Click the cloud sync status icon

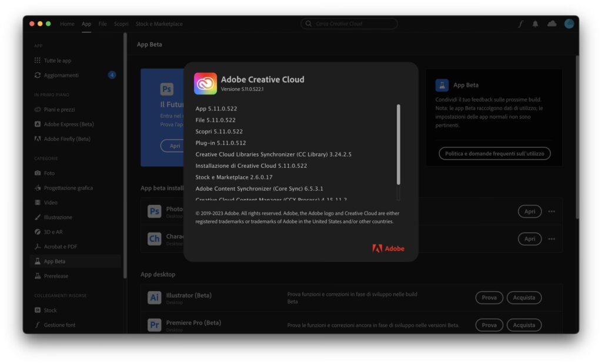click(551, 24)
